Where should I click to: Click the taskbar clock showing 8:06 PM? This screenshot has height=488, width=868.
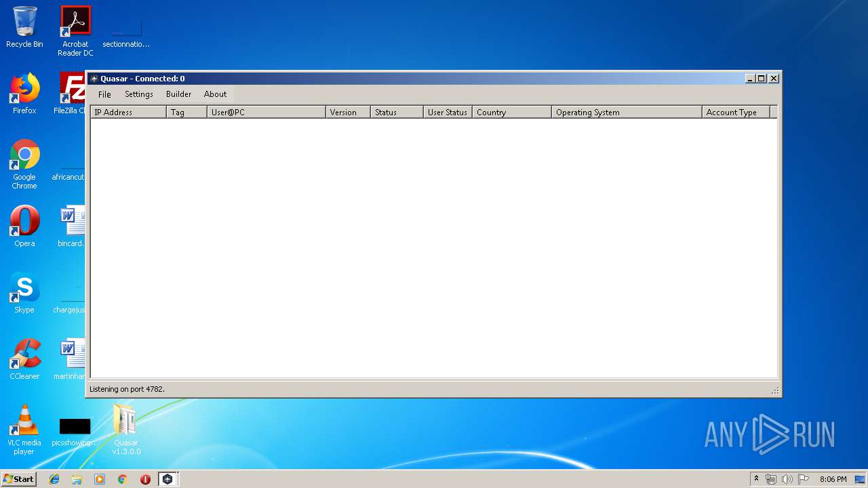pyautogui.click(x=833, y=479)
